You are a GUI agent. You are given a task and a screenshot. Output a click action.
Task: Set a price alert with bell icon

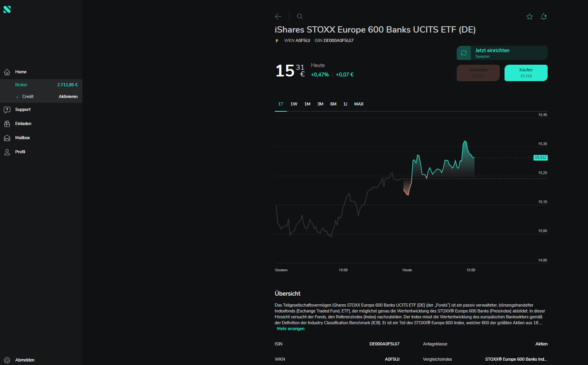544,16
